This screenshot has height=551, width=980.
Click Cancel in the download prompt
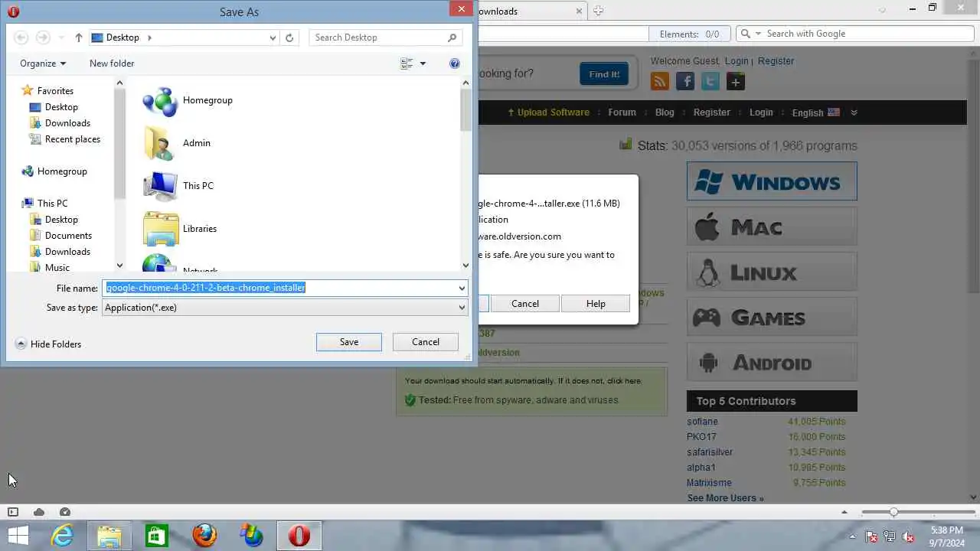[525, 304]
